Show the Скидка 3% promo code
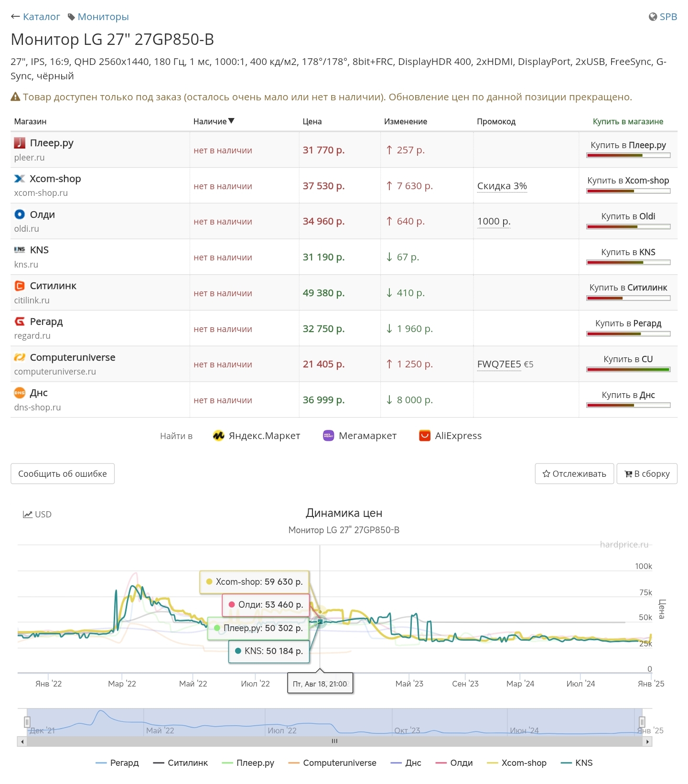 point(502,186)
